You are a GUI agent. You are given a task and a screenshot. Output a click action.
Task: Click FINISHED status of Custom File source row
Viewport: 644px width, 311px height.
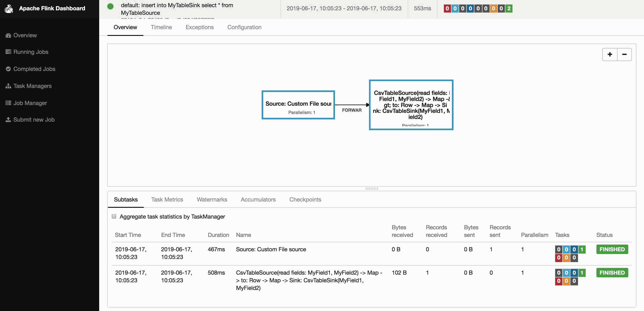pos(612,249)
